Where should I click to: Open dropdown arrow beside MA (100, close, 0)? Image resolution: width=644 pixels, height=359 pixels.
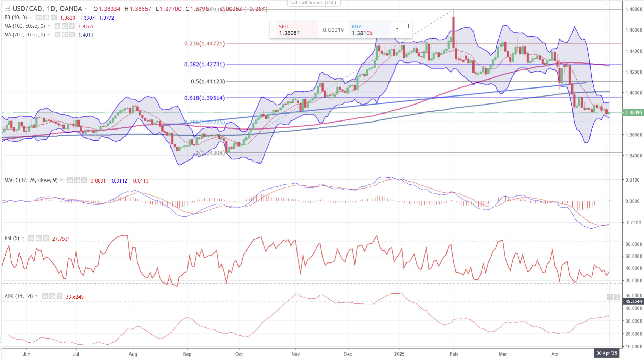point(49,26)
